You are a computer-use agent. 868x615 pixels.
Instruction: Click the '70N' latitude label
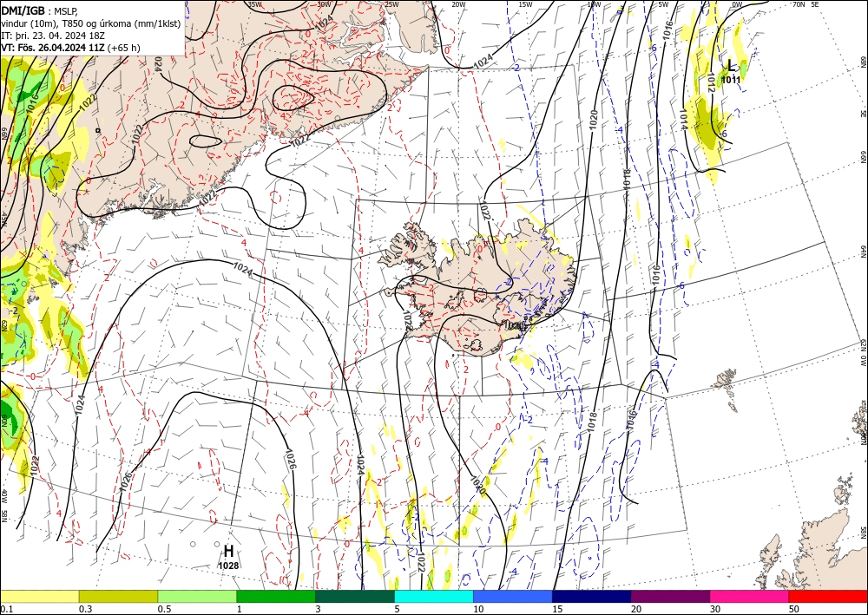click(799, 3)
